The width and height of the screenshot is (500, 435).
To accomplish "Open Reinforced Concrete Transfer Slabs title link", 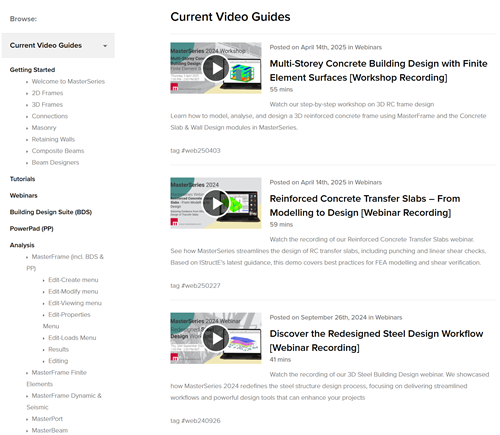I will tap(365, 205).
